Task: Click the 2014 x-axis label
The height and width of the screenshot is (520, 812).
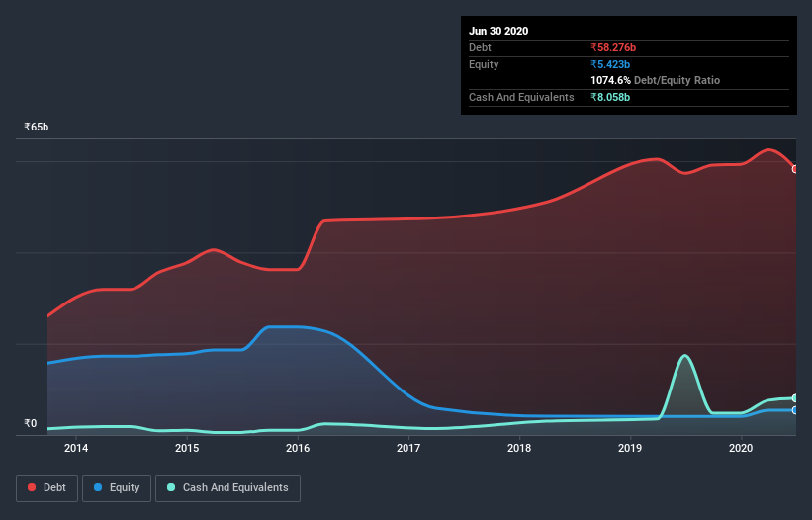Action: [x=76, y=448]
